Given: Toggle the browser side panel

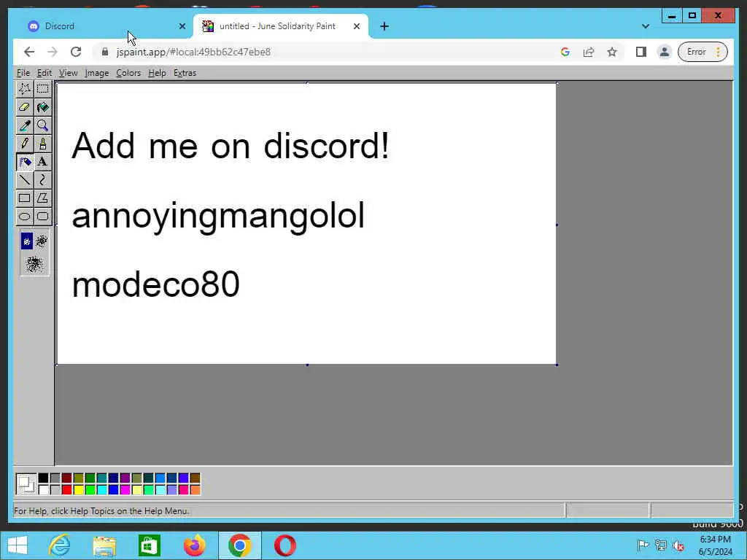Looking at the screenshot, I should (x=641, y=52).
